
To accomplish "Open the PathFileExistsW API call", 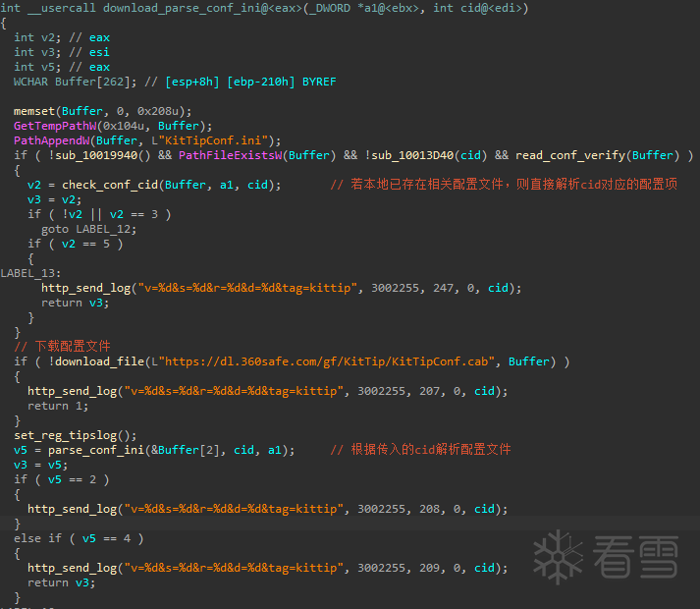I will 230,155.
